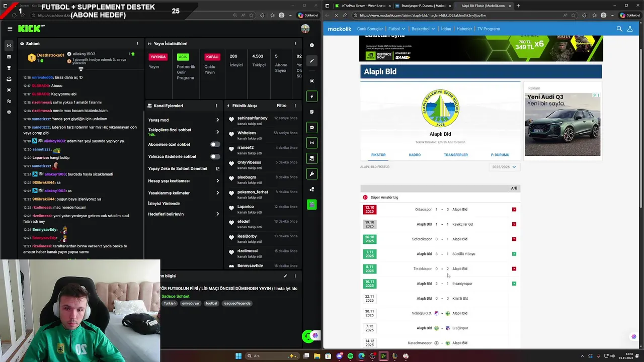Toggle the chat bubble widget icon
The width and height of the screenshot is (644, 362).
coord(312,128)
